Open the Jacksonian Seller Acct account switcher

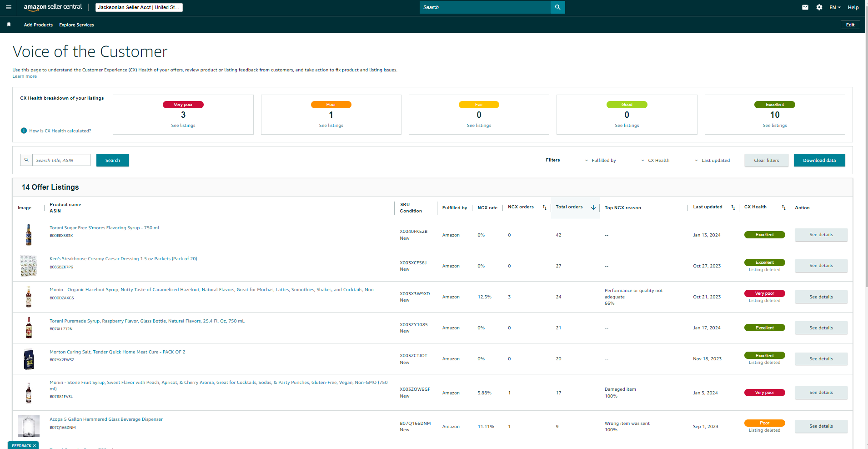(139, 7)
